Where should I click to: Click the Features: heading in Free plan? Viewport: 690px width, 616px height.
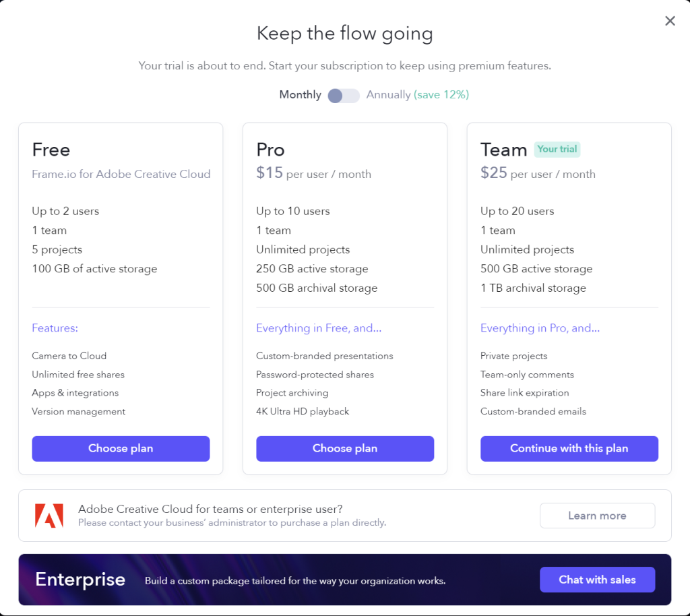click(x=55, y=328)
